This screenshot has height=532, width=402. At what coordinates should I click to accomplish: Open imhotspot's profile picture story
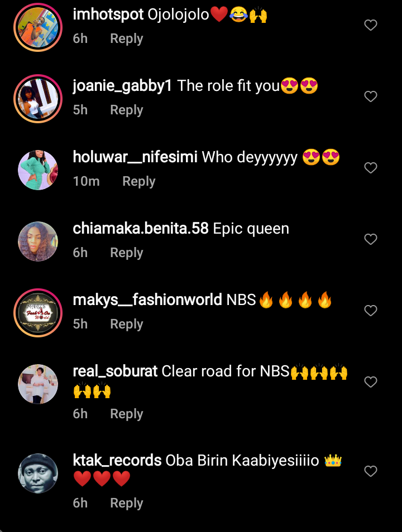38,27
